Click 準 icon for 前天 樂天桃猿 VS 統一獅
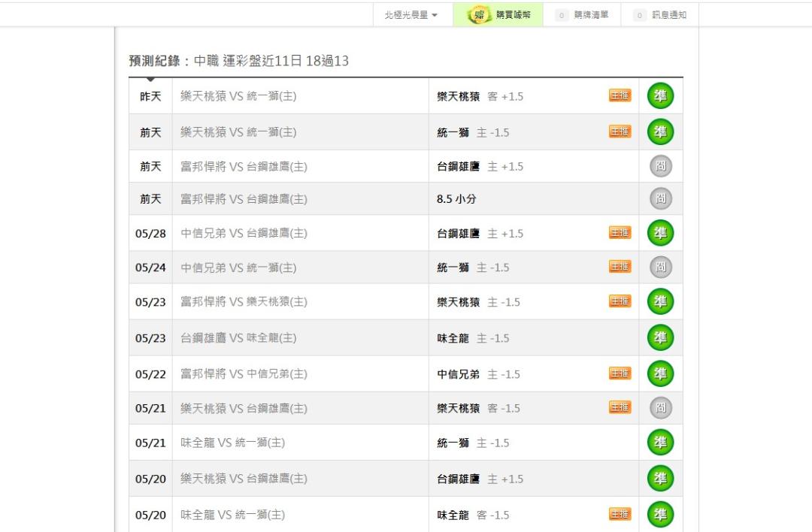Image resolution: width=812 pixels, height=532 pixels. [660, 132]
